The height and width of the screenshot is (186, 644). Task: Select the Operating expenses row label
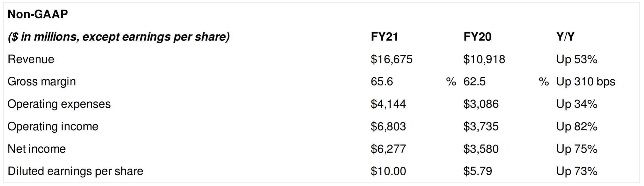[59, 104]
